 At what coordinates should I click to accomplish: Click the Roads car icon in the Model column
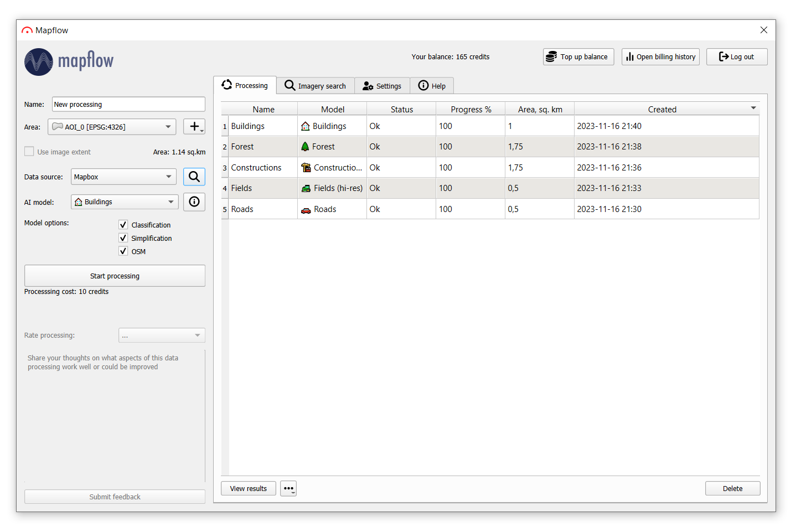pyautogui.click(x=306, y=210)
